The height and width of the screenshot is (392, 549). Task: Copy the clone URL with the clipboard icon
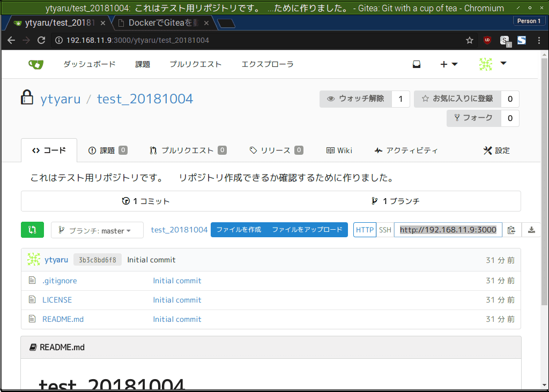[x=511, y=230]
